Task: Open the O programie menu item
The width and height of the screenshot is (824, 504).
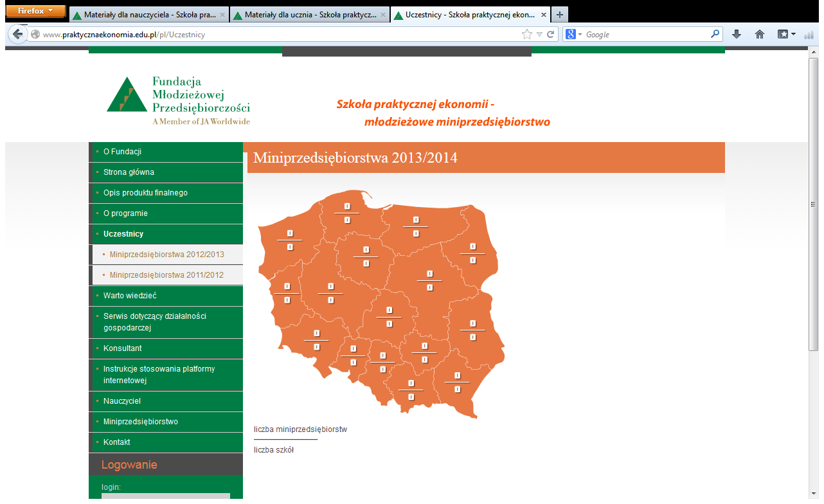Action: (x=166, y=213)
